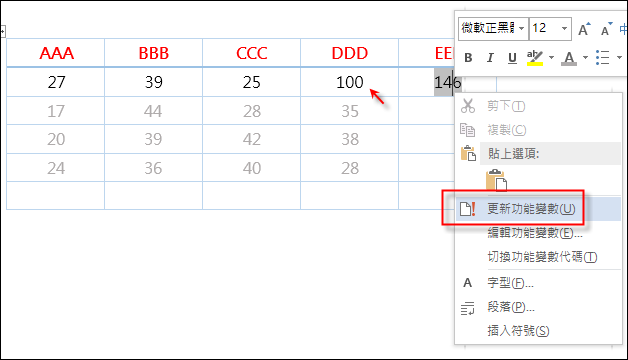Click the CCC header cell
This screenshot has height=360, width=628.
click(x=252, y=53)
